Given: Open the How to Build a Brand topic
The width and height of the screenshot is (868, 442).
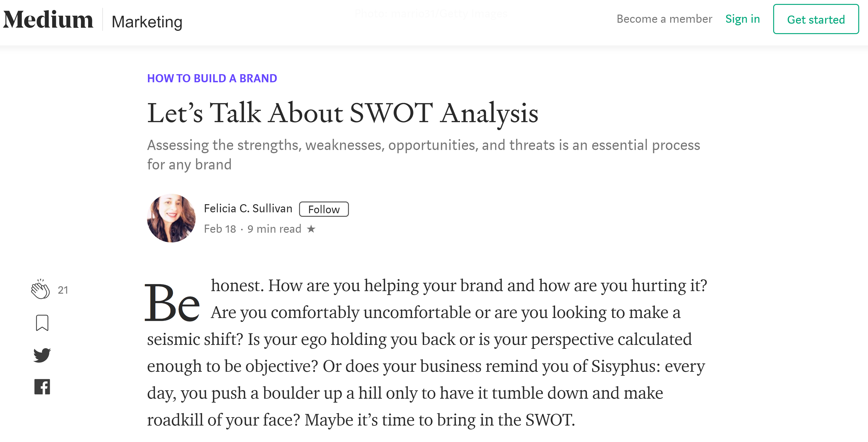Looking at the screenshot, I should pos(212,78).
